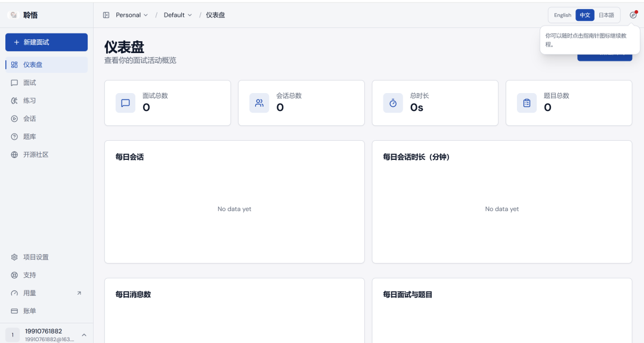This screenshot has height=343, width=644.
Task: Click the 每日面试与题目 chart title
Action: (x=407, y=295)
